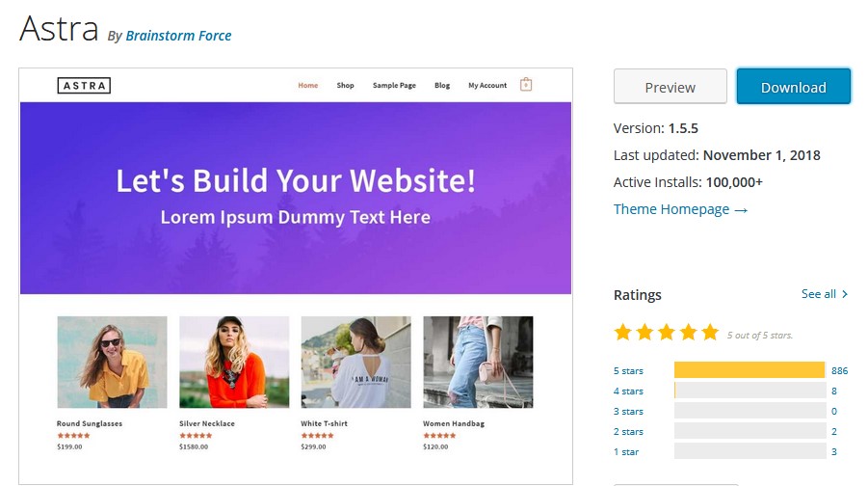Click the $299.00 price

pos(314,446)
